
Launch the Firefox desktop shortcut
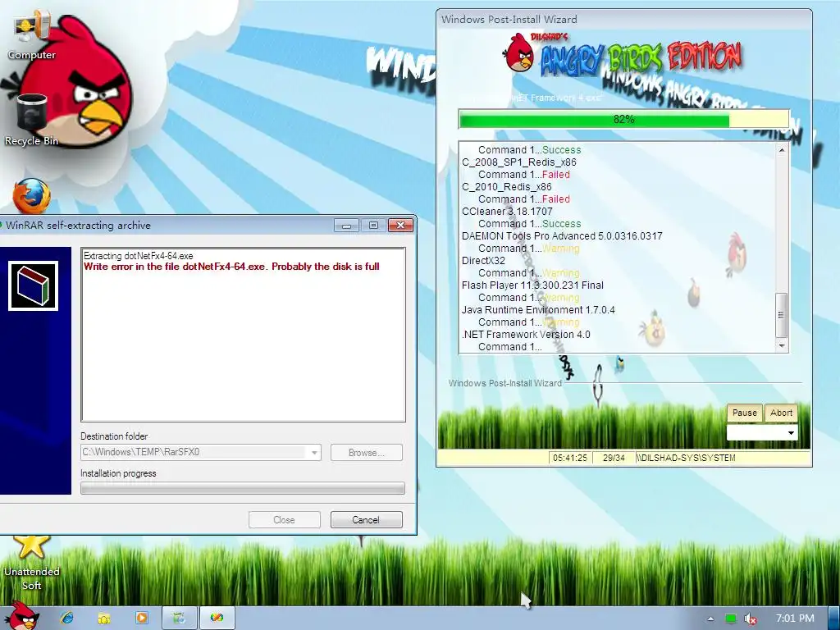[31, 197]
